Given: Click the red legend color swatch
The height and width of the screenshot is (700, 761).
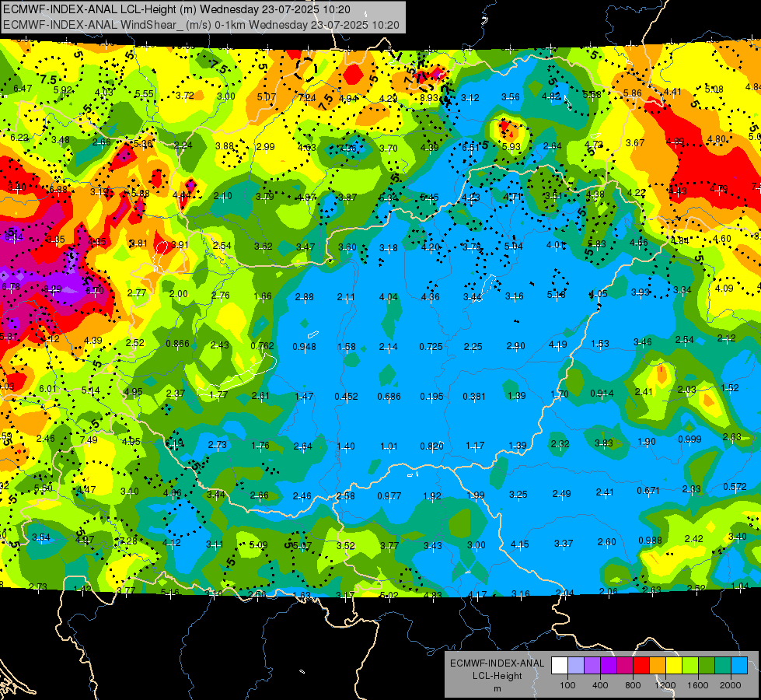Looking at the screenshot, I should click(x=641, y=666).
